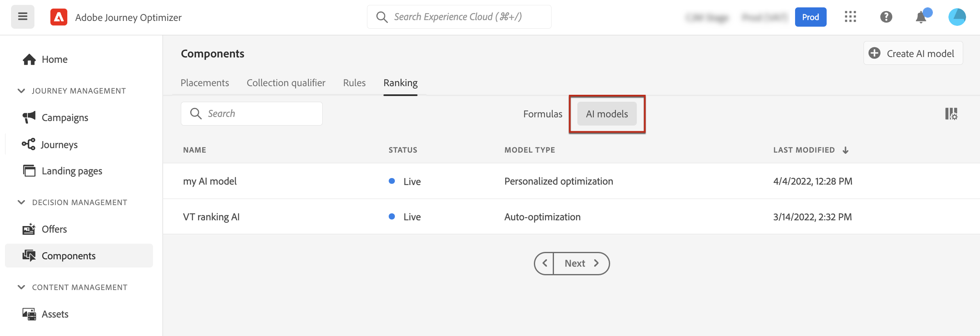Go to Campaigns in sidebar
Screen dimensions: 980x336
pos(65,118)
